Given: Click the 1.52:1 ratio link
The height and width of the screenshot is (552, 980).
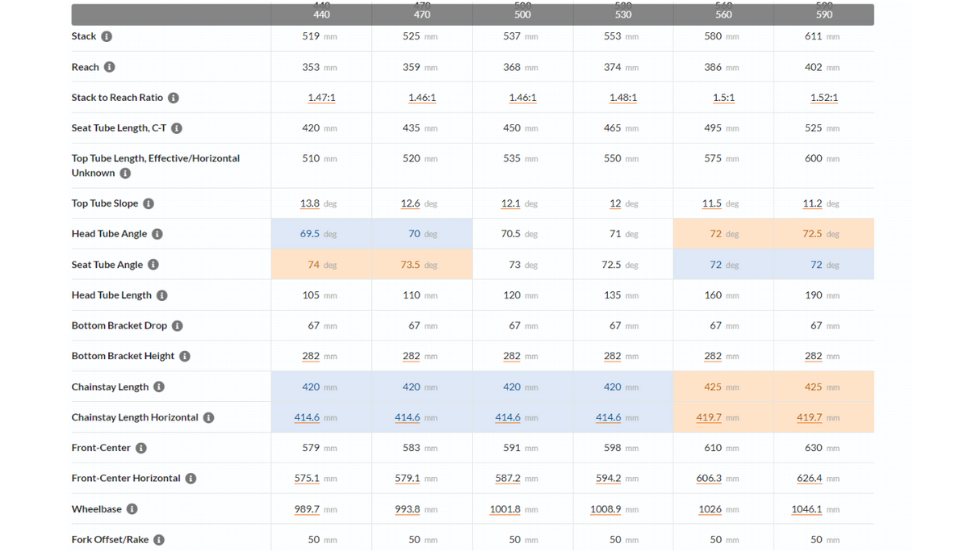Looking at the screenshot, I should click(x=823, y=98).
